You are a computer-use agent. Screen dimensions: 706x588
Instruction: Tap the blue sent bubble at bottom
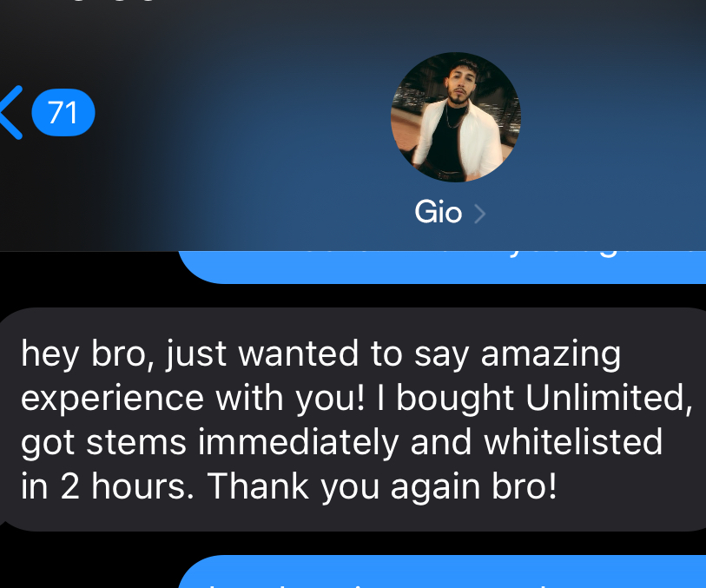(442, 571)
